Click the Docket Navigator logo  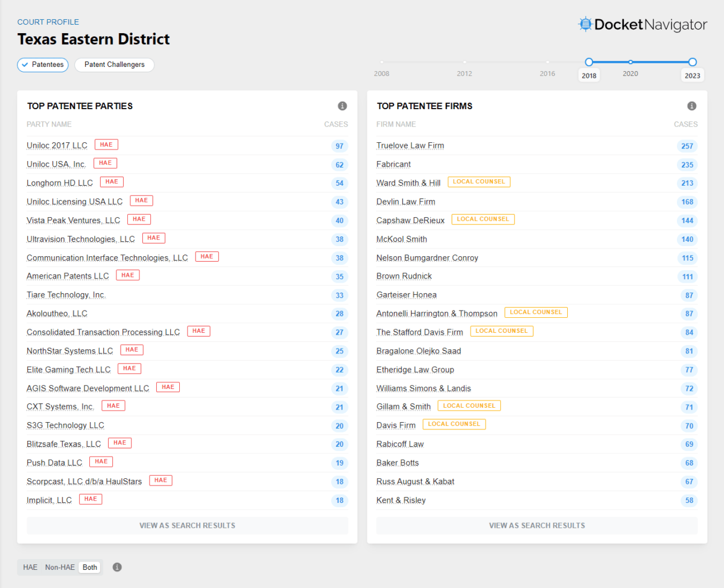[x=643, y=25]
